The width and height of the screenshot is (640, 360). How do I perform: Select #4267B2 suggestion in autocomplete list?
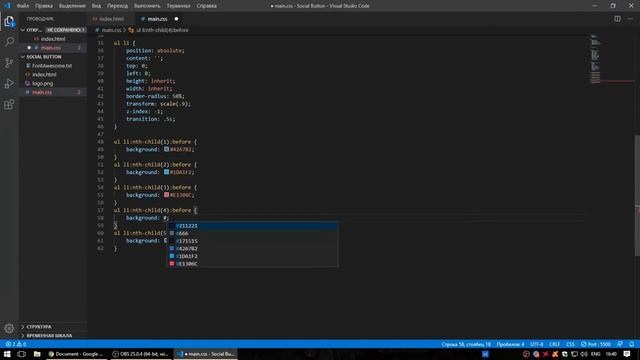(x=253, y=249)
